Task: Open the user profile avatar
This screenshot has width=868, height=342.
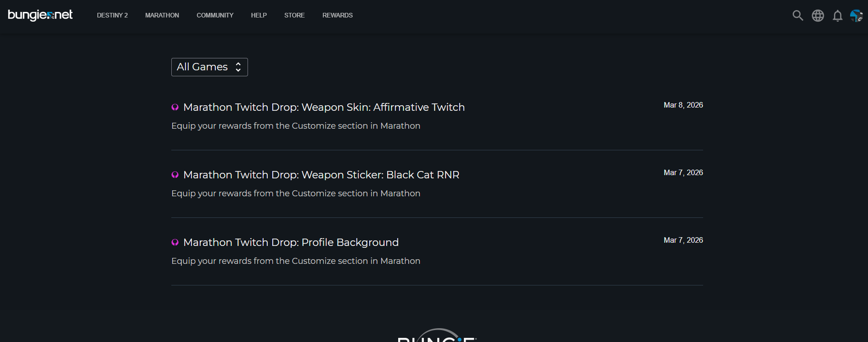Action: [856, 16]
